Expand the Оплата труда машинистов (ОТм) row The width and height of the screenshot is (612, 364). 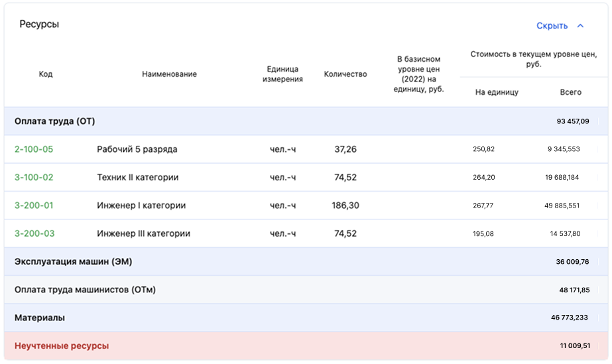[306, 290]
